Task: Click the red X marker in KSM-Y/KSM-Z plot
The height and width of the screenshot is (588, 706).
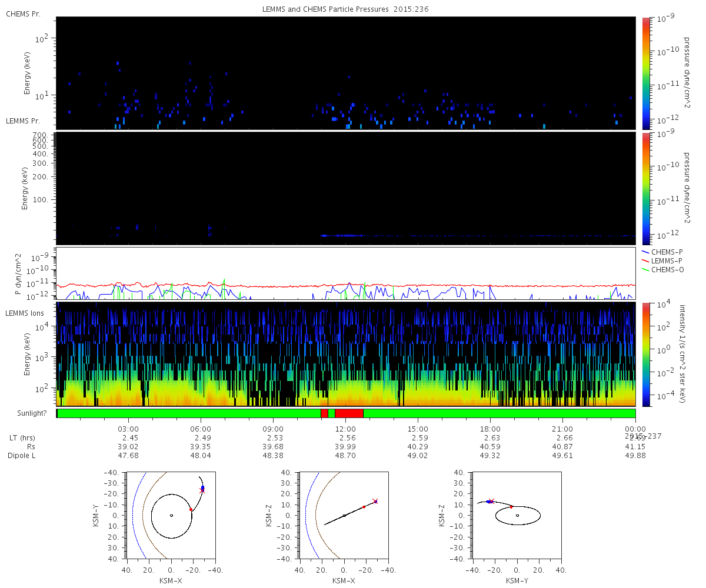Action: pyautogui.click(x=492, y=501)
